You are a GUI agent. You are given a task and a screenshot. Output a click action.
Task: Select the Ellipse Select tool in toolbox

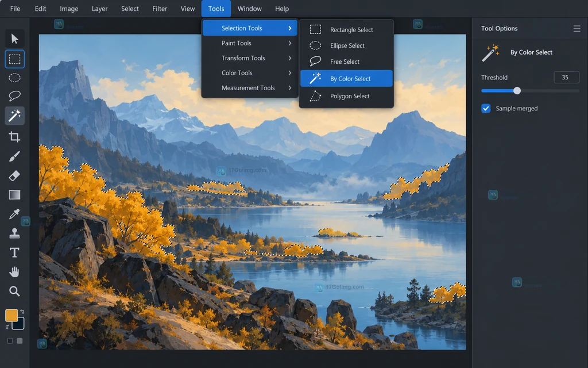[x=14, y=78]
